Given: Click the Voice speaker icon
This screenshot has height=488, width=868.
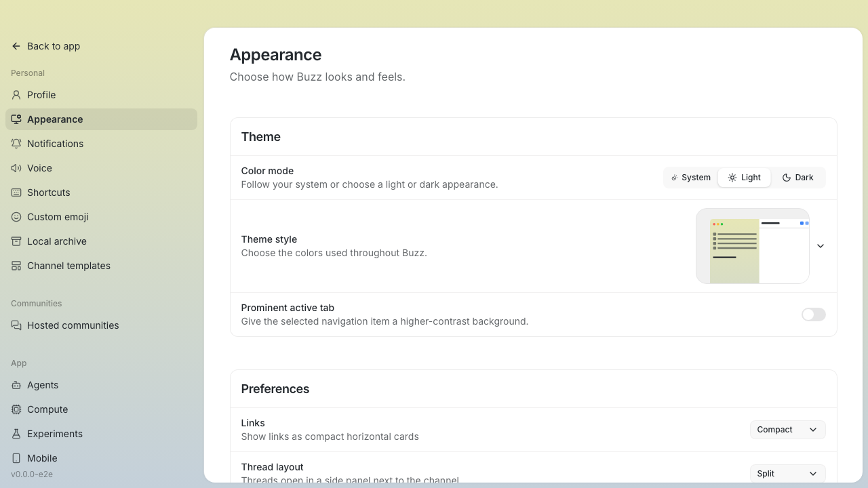Looking at the screenshot, I should pos(16,168).
